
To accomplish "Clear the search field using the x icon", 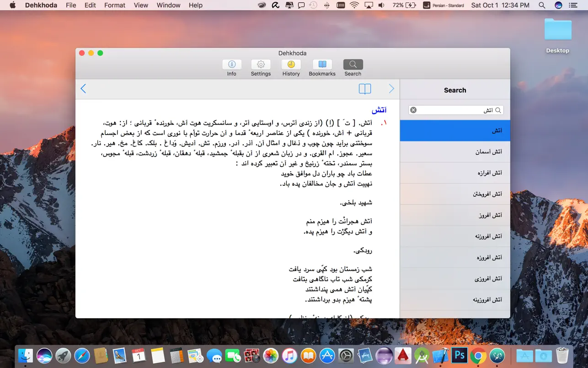I will point(413,109).
